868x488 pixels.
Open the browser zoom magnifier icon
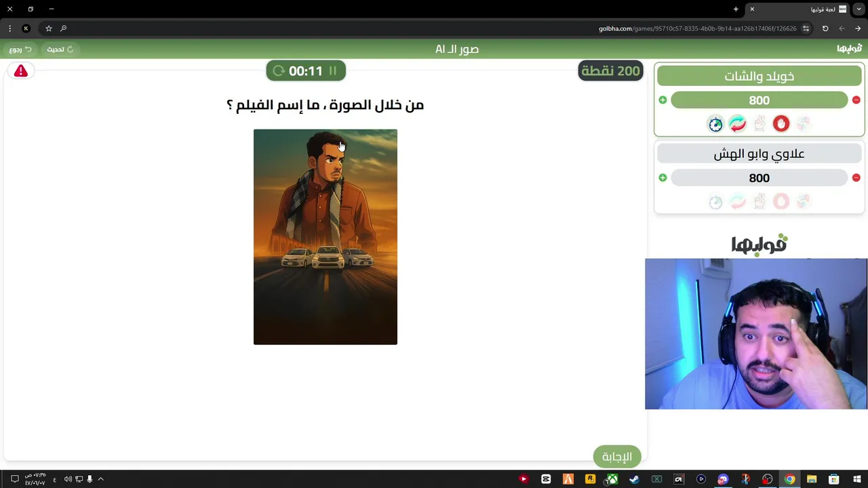(63, 28)
